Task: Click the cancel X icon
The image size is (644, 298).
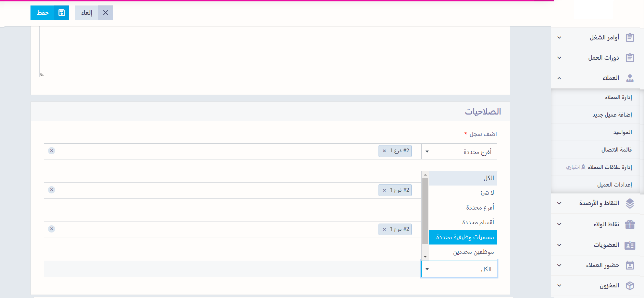Action: (x=106, y=13)
